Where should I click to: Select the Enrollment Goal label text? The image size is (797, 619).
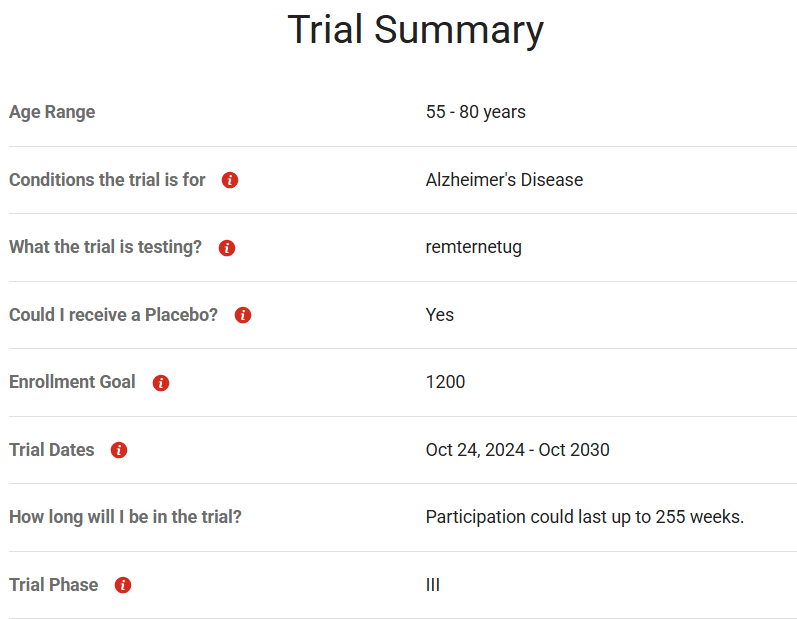pos(72,382)
